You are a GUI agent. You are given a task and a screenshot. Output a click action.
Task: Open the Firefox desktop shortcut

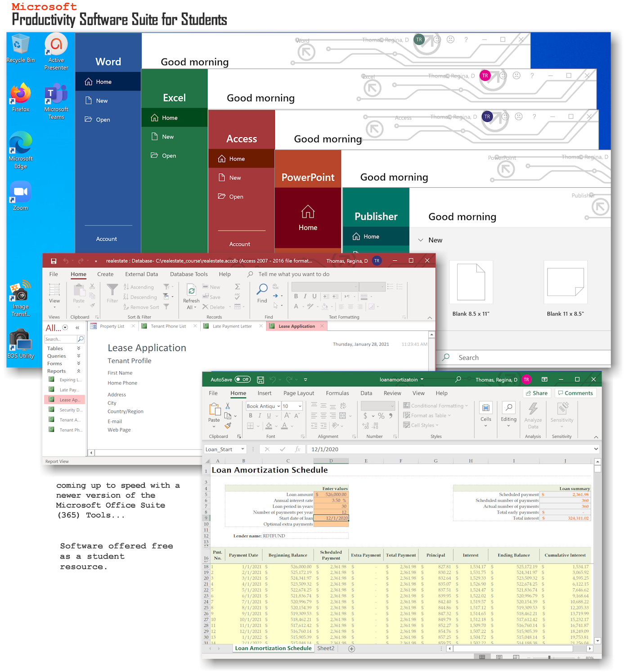pos(21,97)
